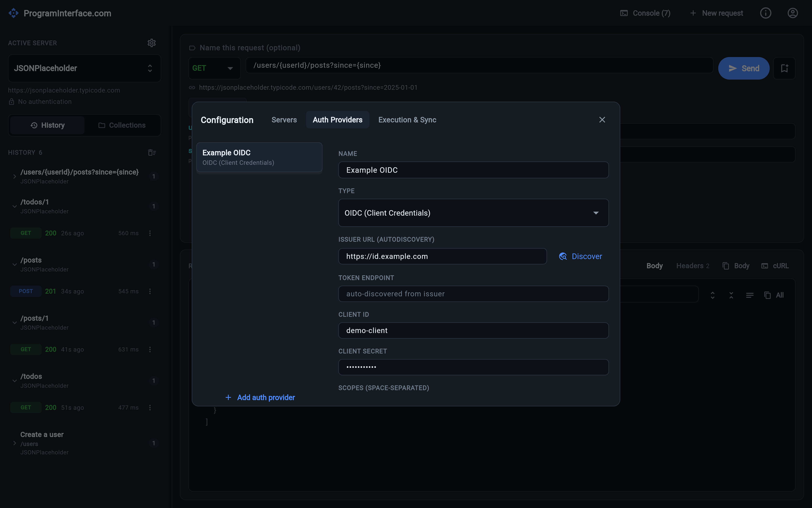This screenshot has width=812, height=508.
Task: Open the GET method dropdown
Action: (x=214, y=68)
